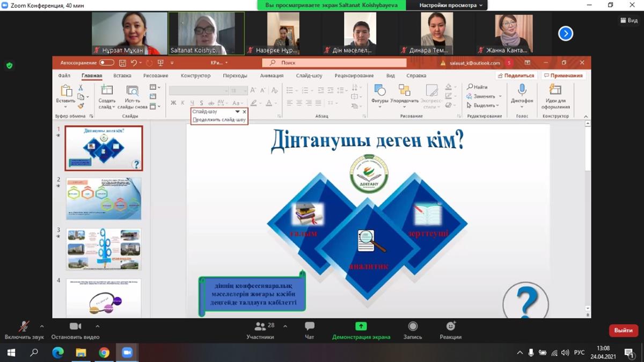Screen dimensions: 644x362
Task: Start recording with the Запись icon
Action: click(x=412, y=327)
